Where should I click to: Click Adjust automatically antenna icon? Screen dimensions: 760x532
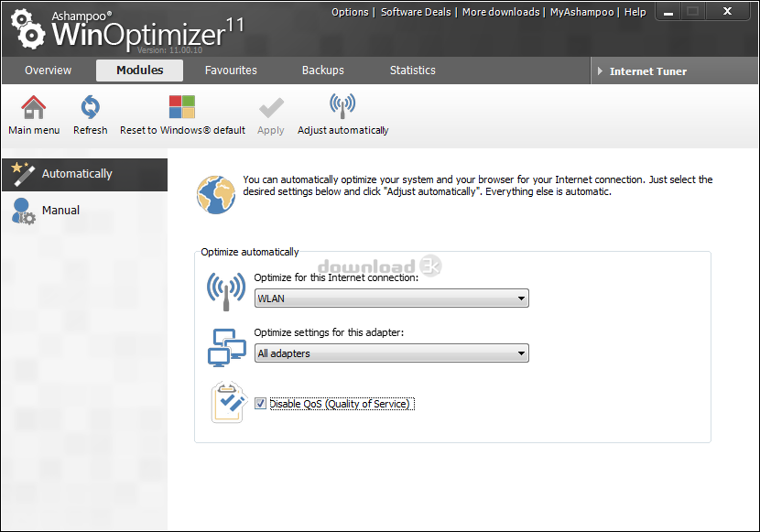click(x=342, y=106)
